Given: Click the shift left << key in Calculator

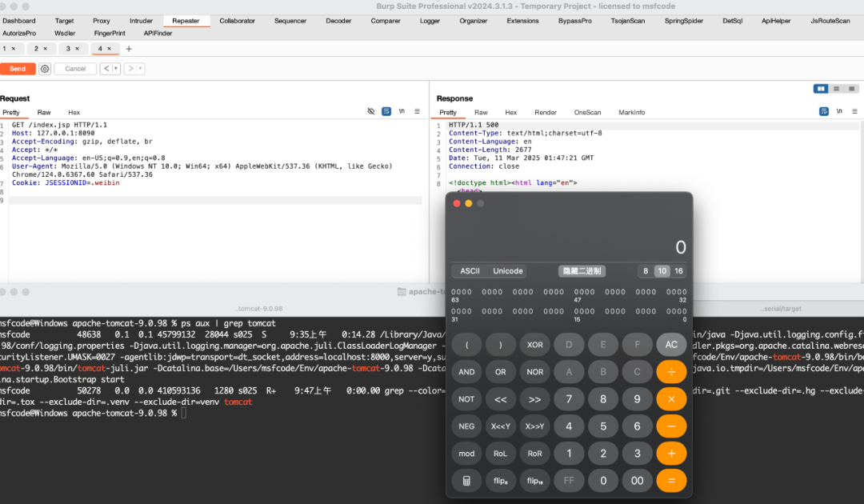Looking at the screenshot, I should coord(500,399).
